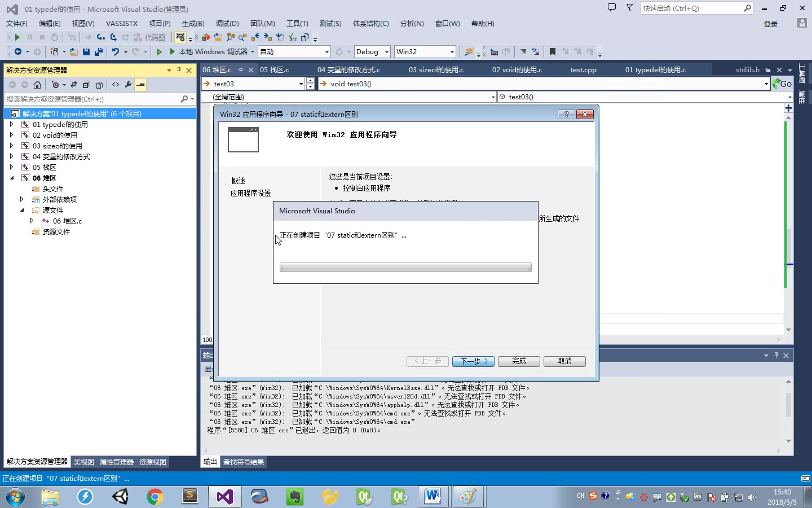Open the VASSISTX menu

(x=122, y=23)
